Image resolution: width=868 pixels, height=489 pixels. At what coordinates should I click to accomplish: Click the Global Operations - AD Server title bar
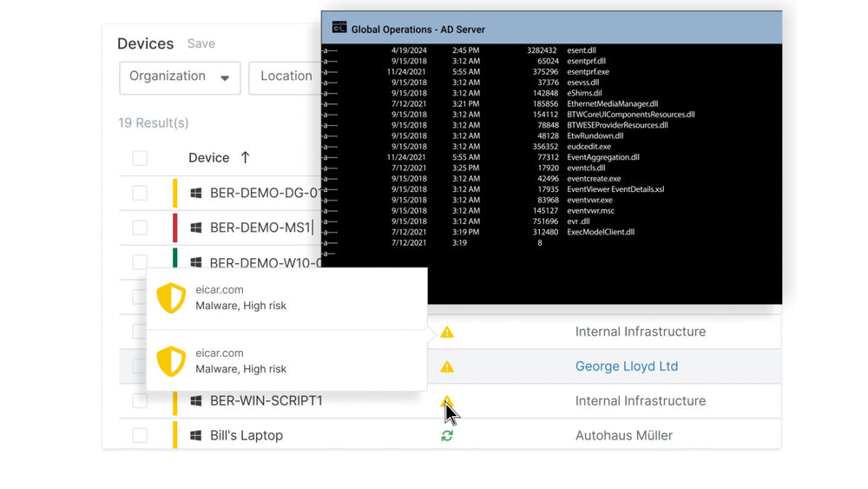pos(552,28)
